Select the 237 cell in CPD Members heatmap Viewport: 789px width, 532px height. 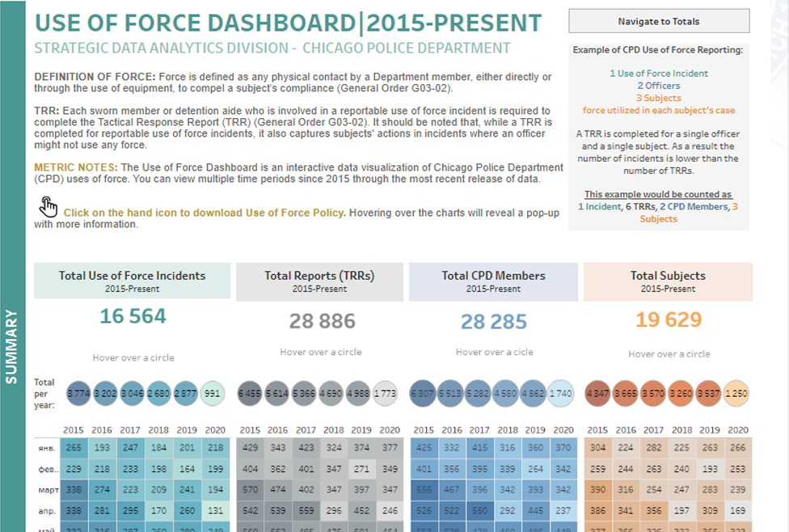[x=563, y=510]
